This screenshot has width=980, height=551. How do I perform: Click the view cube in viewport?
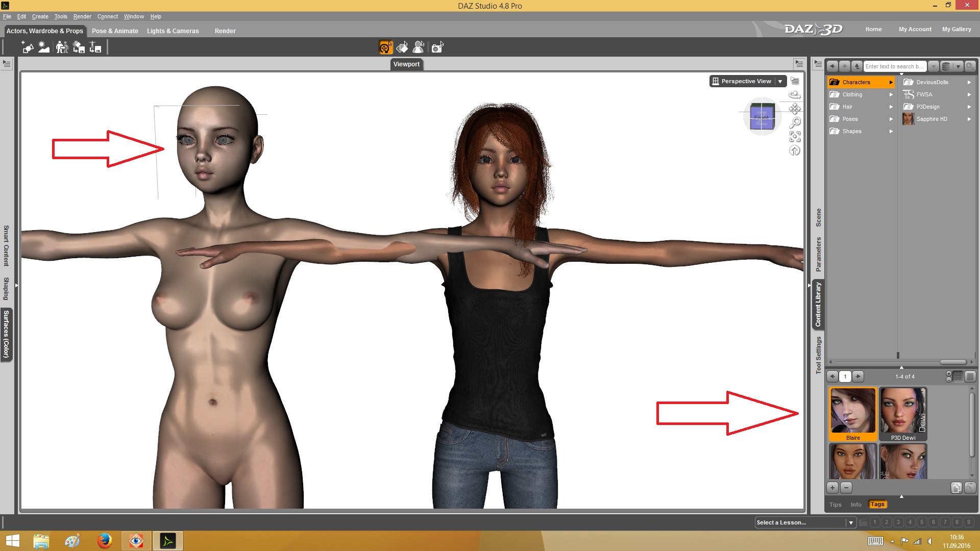762,117
